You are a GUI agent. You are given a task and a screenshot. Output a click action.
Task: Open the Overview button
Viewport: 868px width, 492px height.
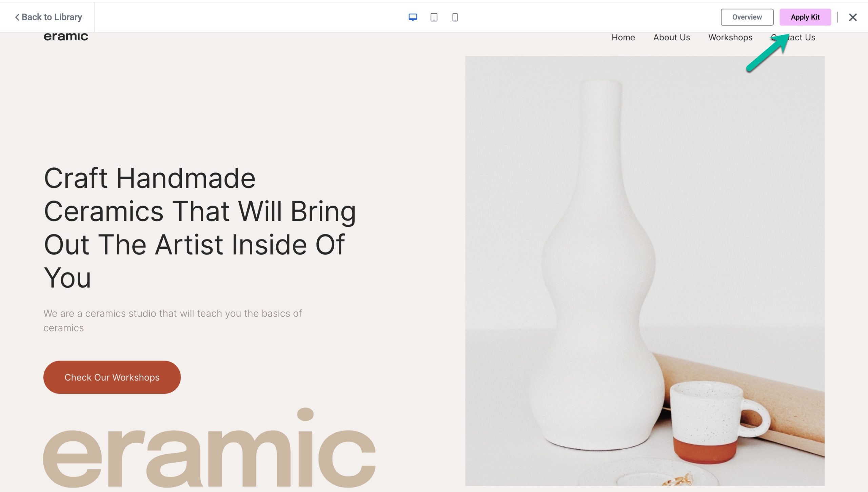click(747, 17)
